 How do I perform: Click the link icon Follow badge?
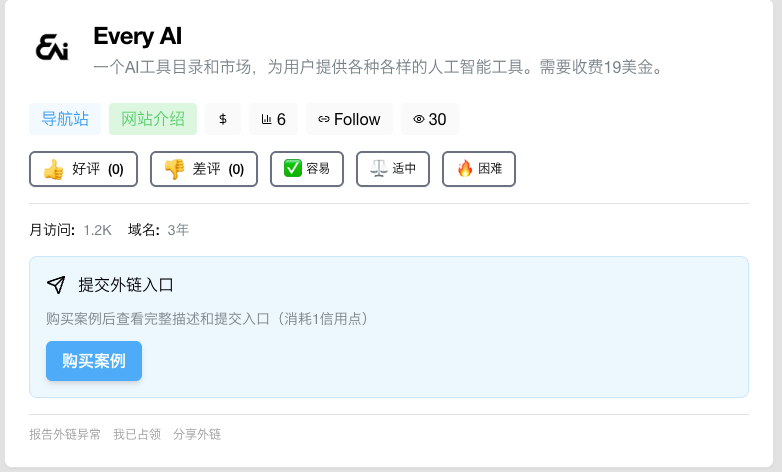point(349,119)
